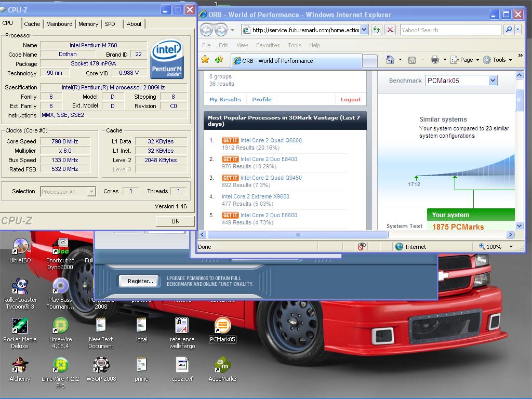Click the IE stop loading button
532x399 pixels.
click(x=390, y=30)
